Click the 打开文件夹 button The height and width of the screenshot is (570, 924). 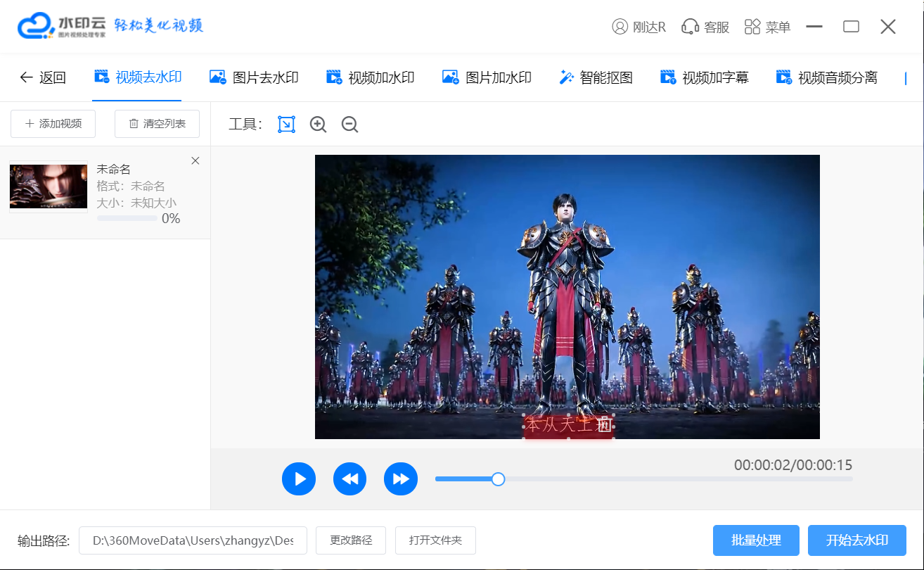[x=435, y=540]
